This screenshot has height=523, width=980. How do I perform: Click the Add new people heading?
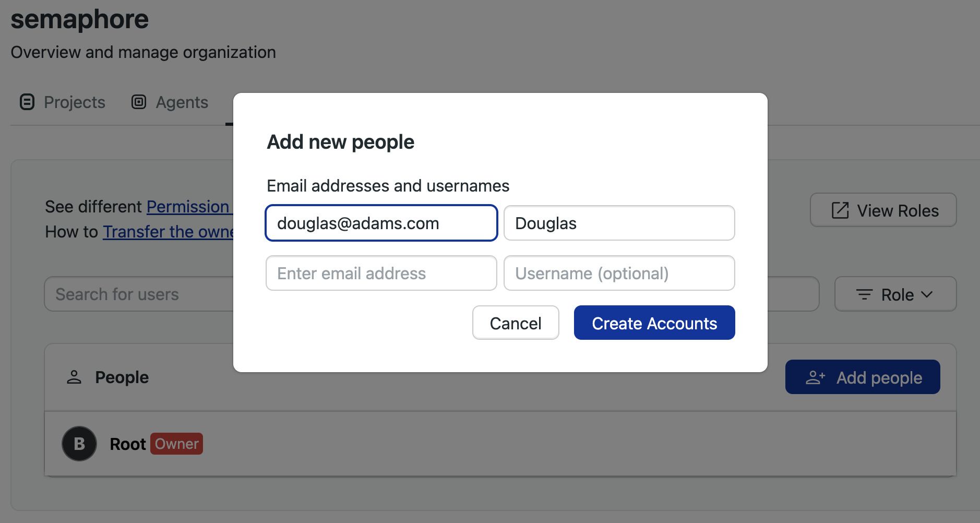[340, 142]
